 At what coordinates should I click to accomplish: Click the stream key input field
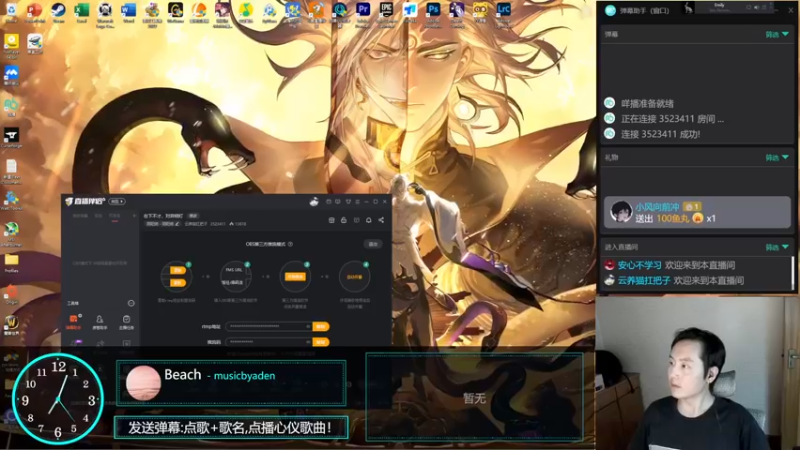(x=269, y=342)
